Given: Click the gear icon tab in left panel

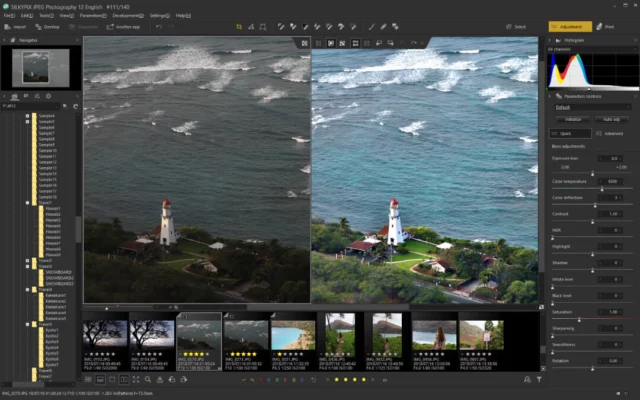Looking at the screenshot, I should (x=48, y=96).
